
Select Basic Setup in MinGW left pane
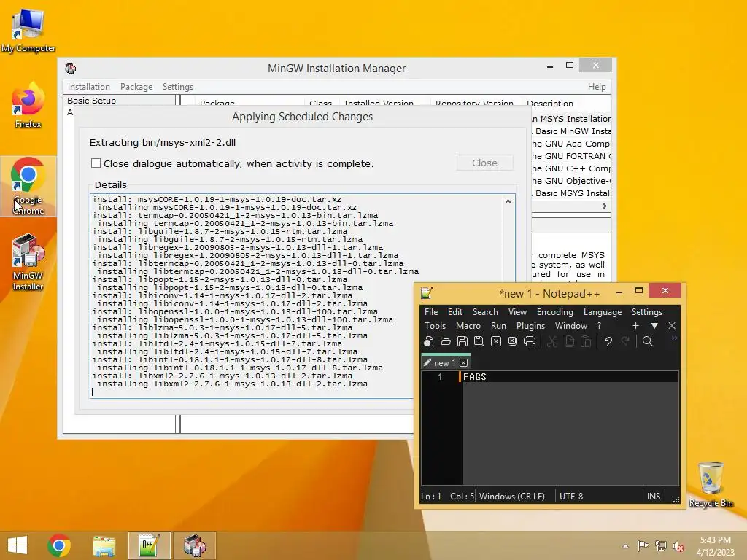91,101
